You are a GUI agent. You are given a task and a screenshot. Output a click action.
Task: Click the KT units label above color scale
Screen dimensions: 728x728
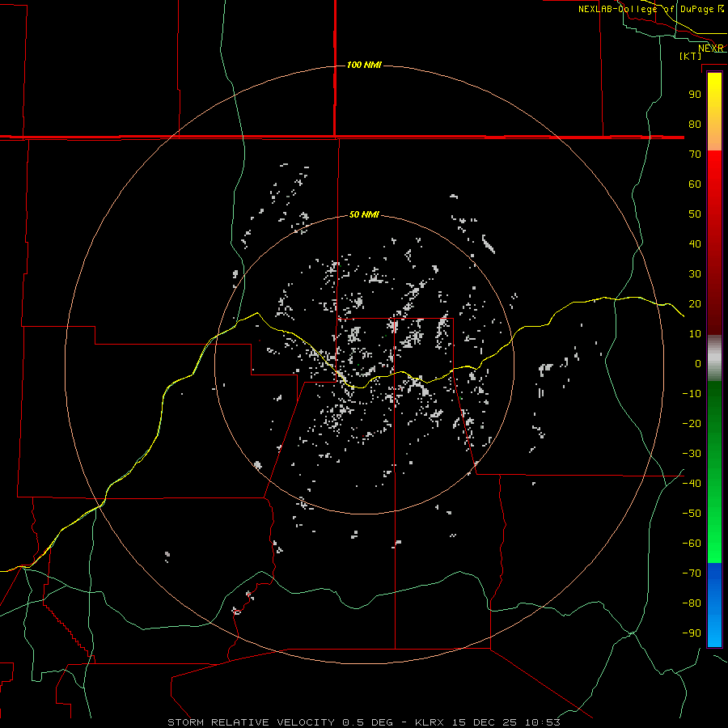(691, 56)
